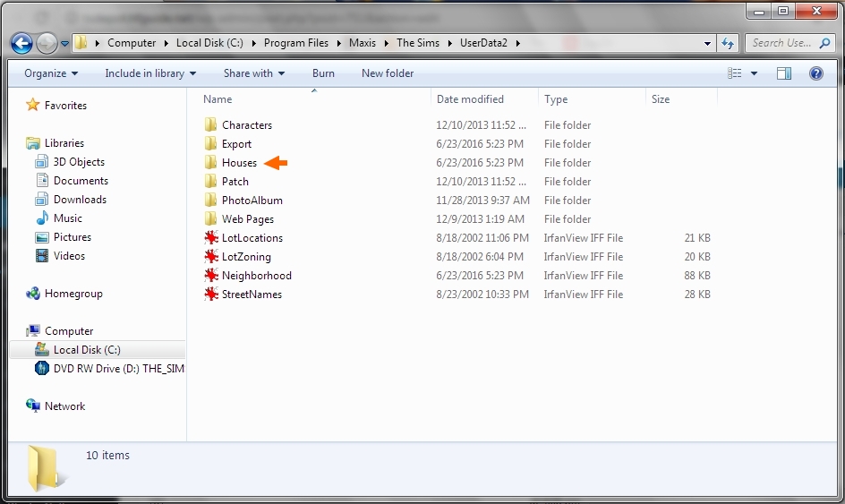The height and width of the screenshot is (504, 845).
Task: Open the Organize dropdown menu
Action: tap(51, 73)
